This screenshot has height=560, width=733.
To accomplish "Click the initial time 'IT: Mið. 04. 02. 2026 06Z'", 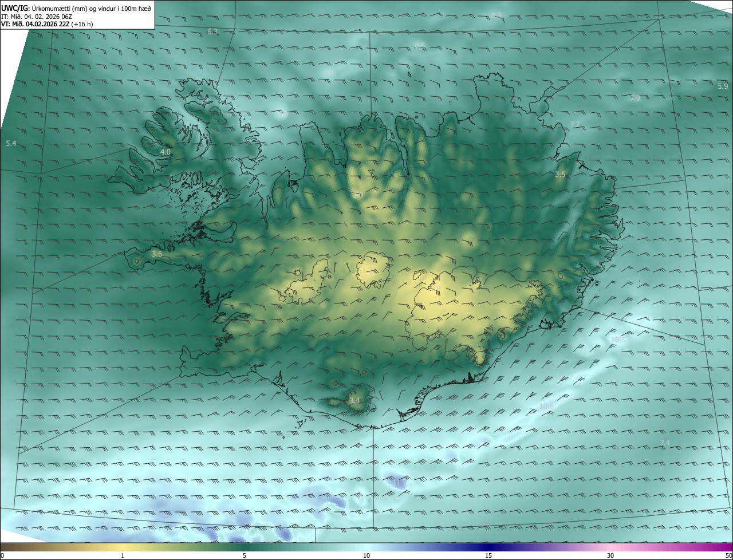I will click(x=37, y=16).
